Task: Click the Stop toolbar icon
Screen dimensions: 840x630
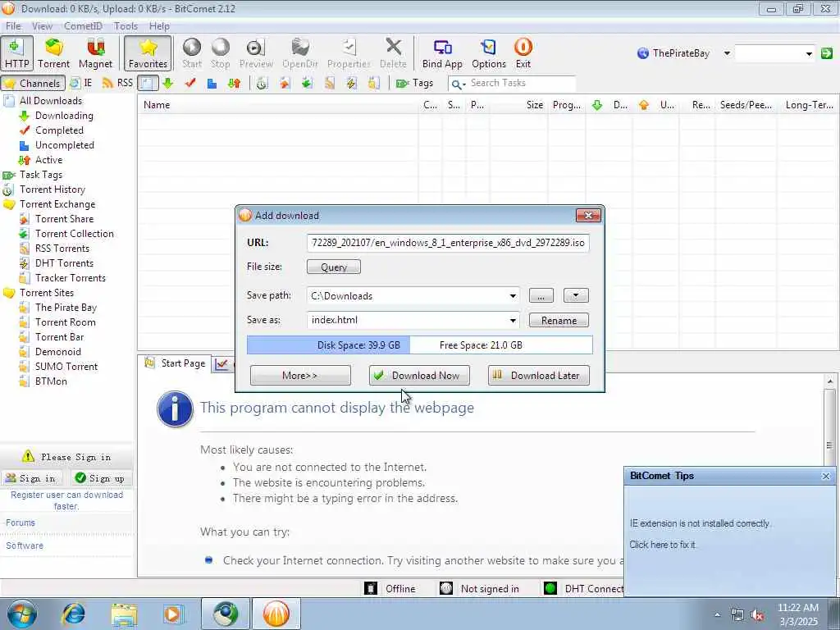Action: coord(220,53)
